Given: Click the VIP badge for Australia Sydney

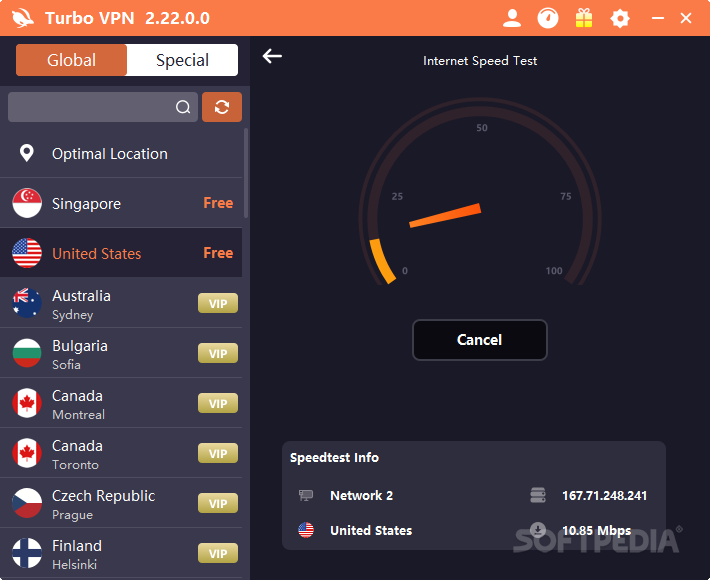Looking at the screenshot, I should [218, 303].
